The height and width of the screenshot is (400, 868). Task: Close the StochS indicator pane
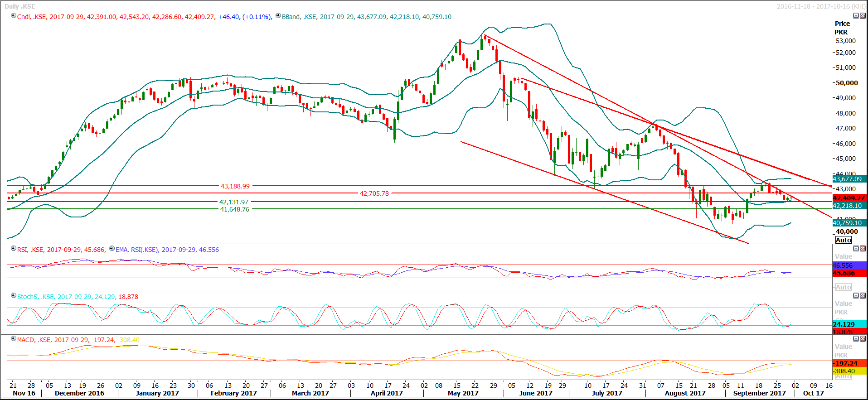[x=863, y=295]
